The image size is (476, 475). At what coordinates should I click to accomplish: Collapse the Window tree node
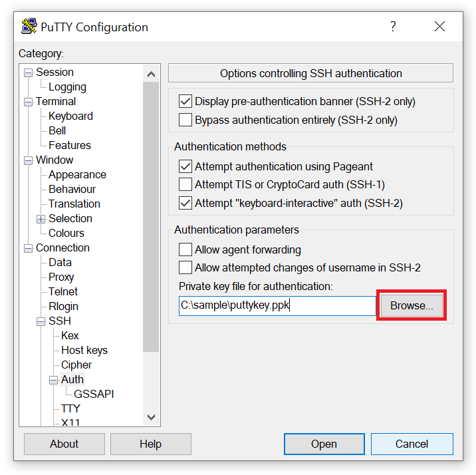28,160
